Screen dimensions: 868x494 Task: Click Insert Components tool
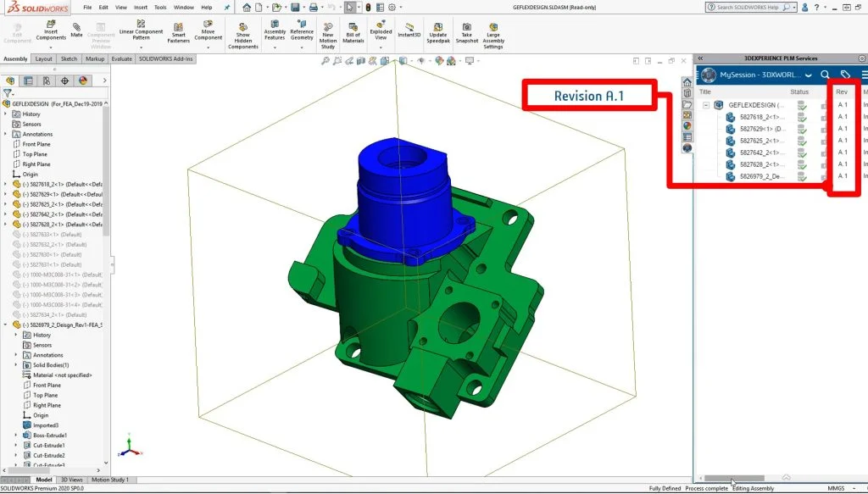[51, 31]
